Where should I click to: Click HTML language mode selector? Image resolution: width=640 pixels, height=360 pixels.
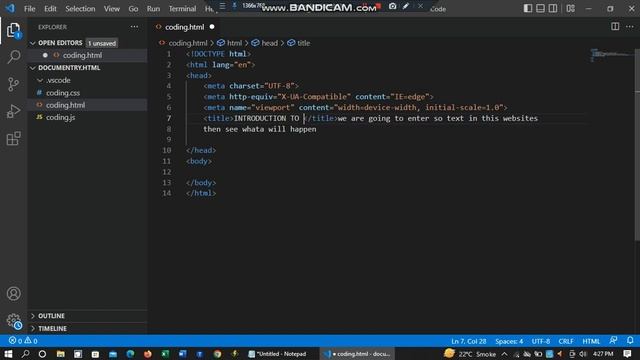[x=591, y=341]
